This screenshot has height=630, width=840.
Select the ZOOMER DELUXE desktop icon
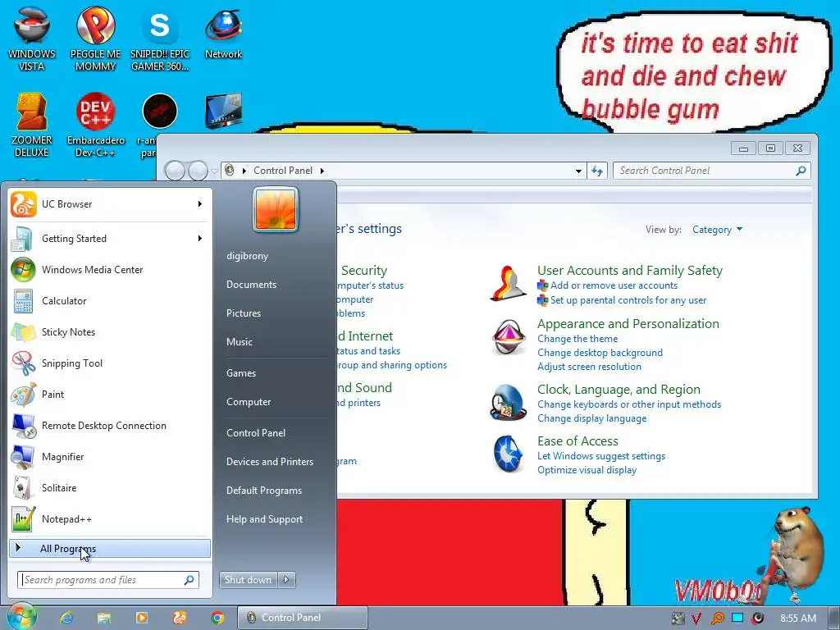coord(32,126)
